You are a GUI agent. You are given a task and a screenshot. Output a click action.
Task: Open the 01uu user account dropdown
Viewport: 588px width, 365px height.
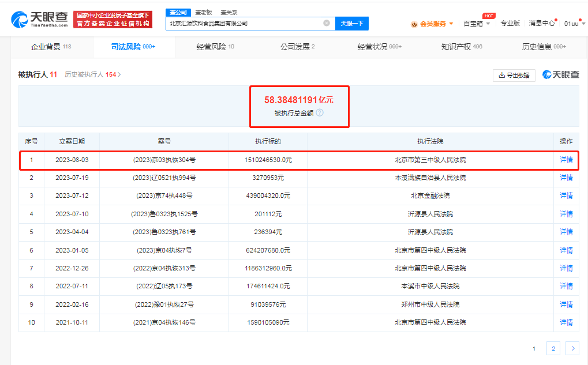point(574,24)
